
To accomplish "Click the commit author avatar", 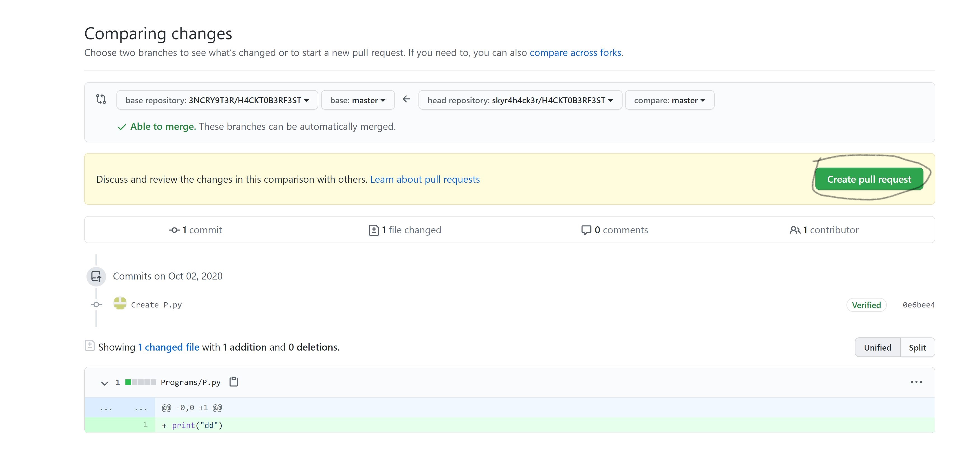I will [x=120, y=304].
